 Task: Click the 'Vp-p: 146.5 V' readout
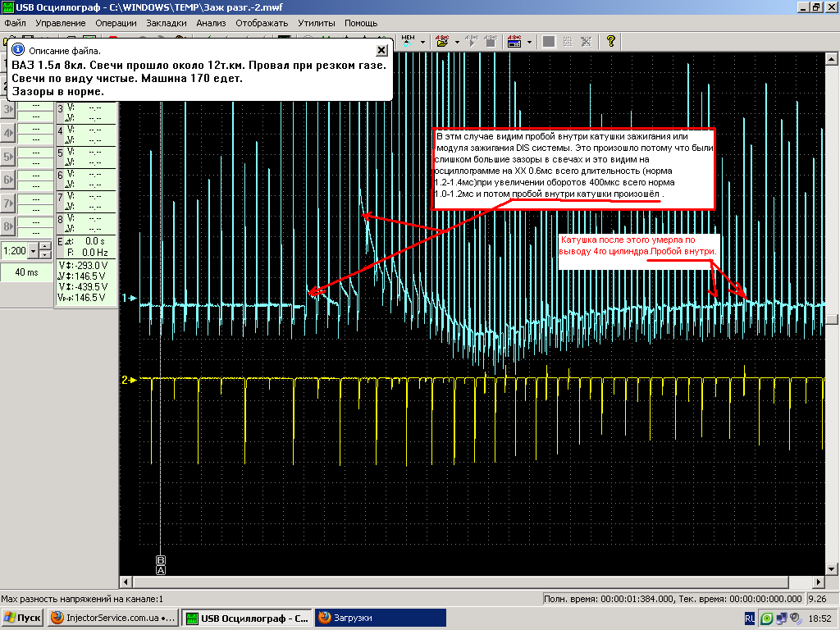[82, 297]
